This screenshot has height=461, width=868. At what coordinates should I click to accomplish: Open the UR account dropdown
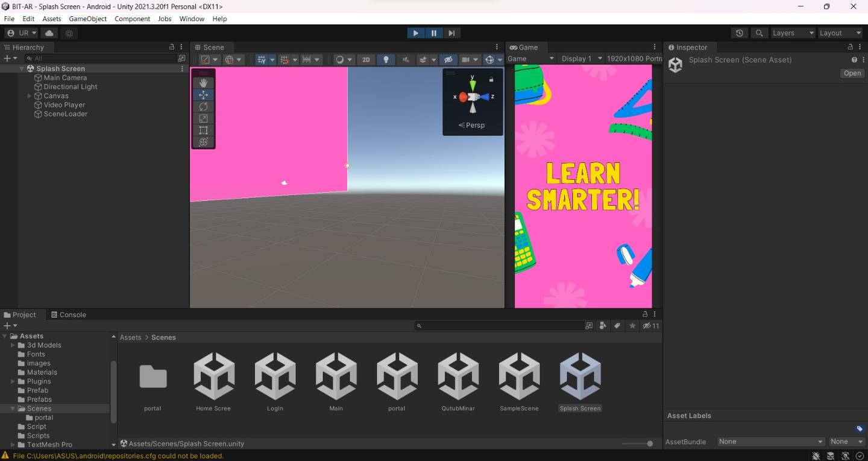[x=22, y=33]
